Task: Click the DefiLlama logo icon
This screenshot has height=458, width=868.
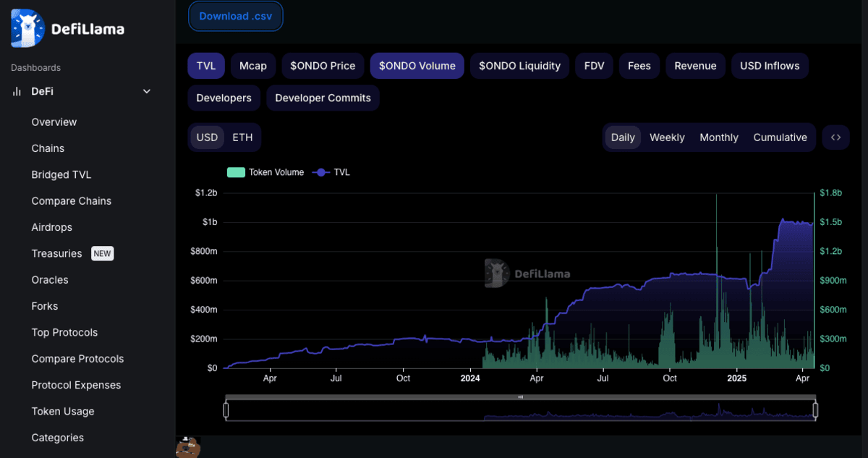Action: [27, 29]
